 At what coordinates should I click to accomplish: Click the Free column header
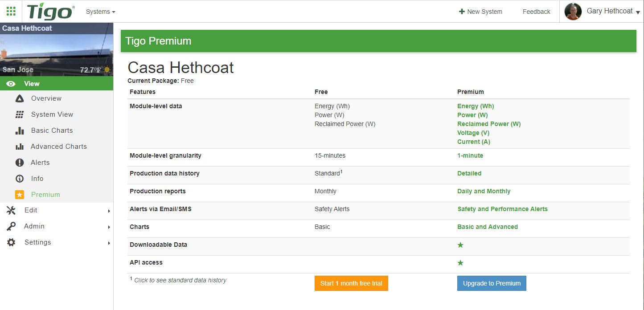click(321, 92)
